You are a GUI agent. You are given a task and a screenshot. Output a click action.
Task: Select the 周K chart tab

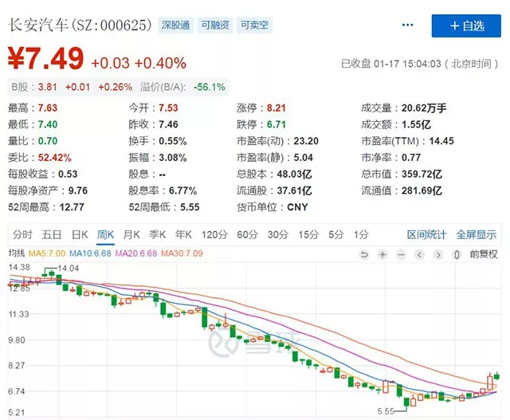(x=105, y=234)
